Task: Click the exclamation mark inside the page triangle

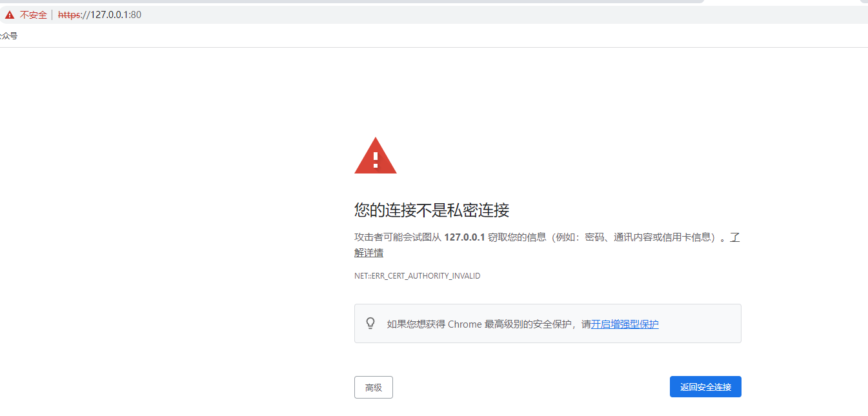Action: click(x=375, y=160)
